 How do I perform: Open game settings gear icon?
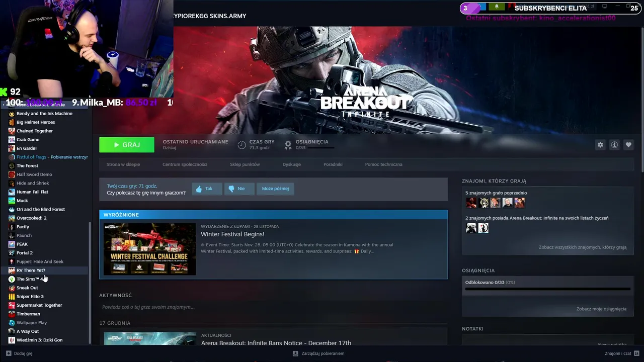click(600, 145)
